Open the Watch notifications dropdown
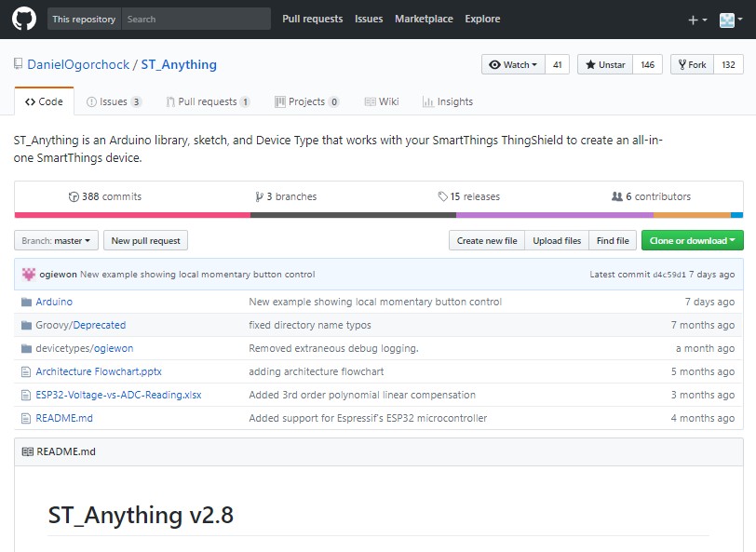 (514, 64)
